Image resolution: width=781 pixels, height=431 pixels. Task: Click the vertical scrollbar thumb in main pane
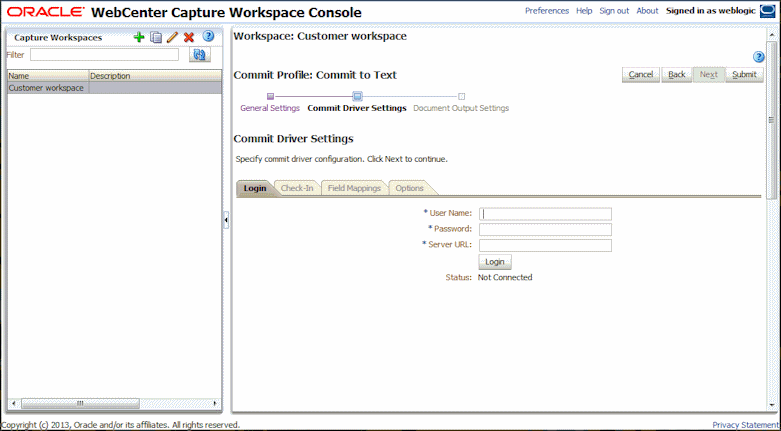click(x=771, y=120)
